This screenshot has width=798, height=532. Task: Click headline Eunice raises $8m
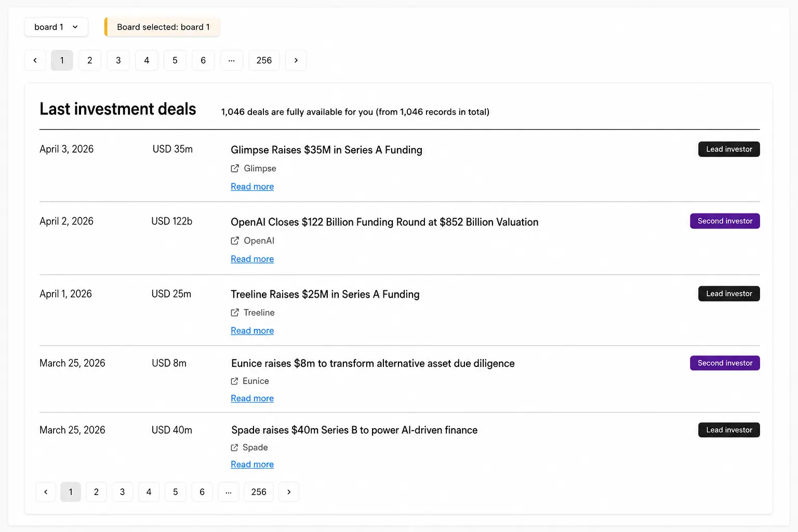point(373,364)
